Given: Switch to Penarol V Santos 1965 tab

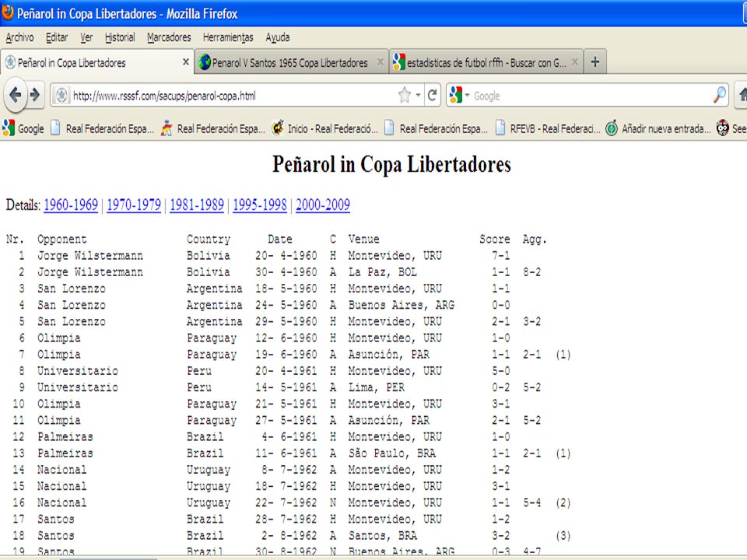Looking at the screenshot, I should click(292, 62).
